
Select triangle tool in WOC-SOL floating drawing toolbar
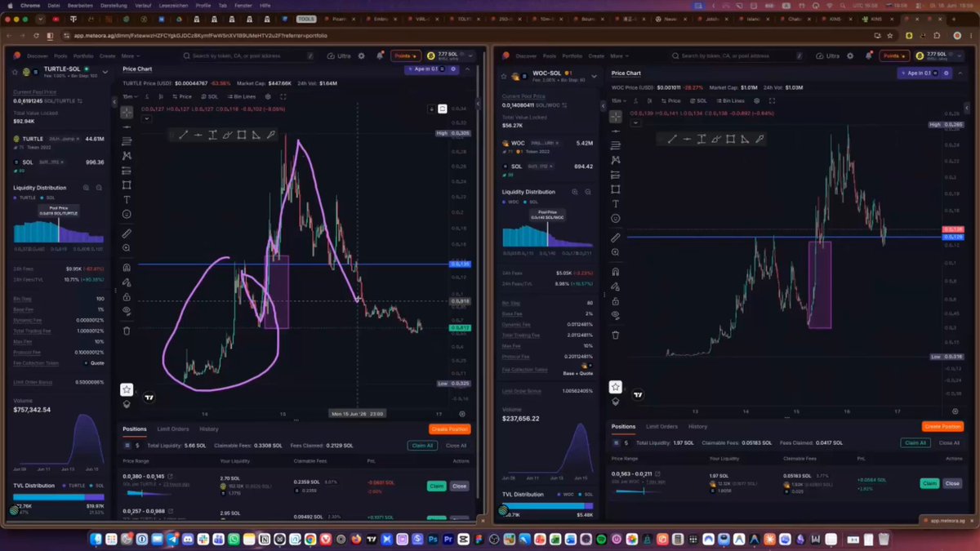746,140
